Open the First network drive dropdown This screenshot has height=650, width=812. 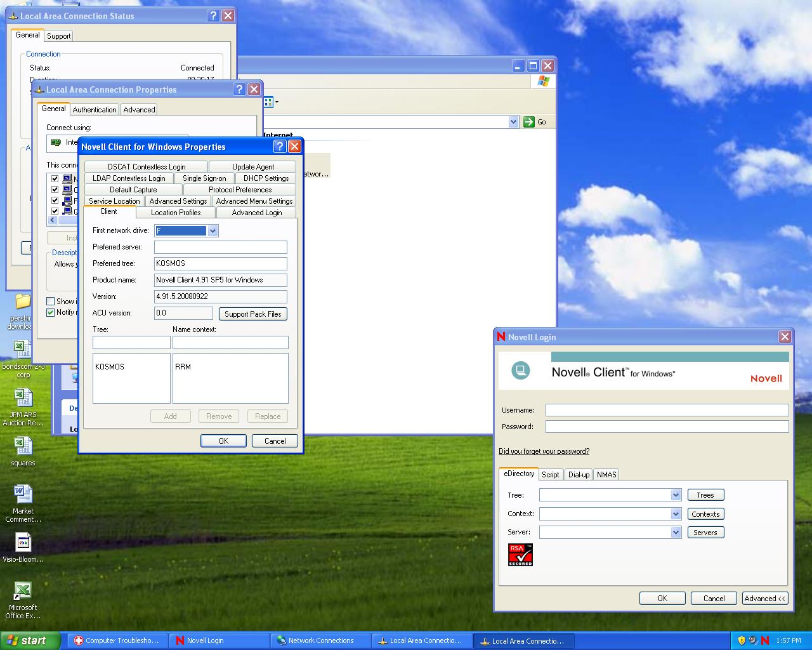click(x=213, y=231)
